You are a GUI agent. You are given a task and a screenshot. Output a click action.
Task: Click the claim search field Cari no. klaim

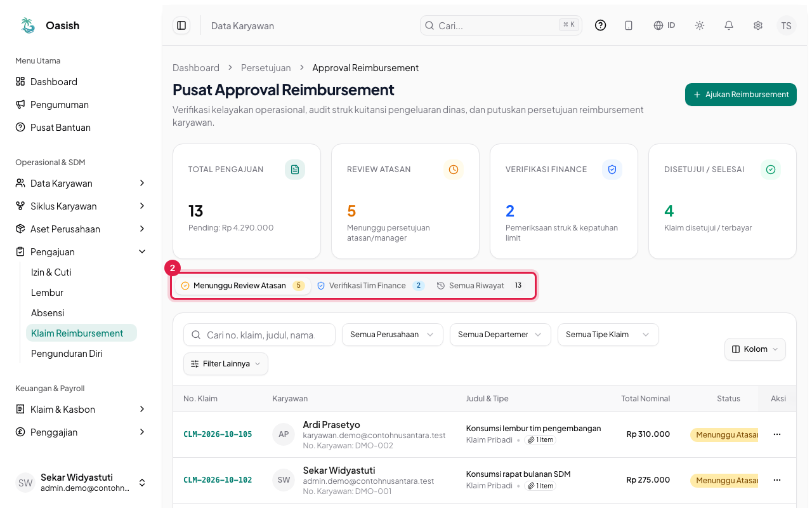click(259, 335)
